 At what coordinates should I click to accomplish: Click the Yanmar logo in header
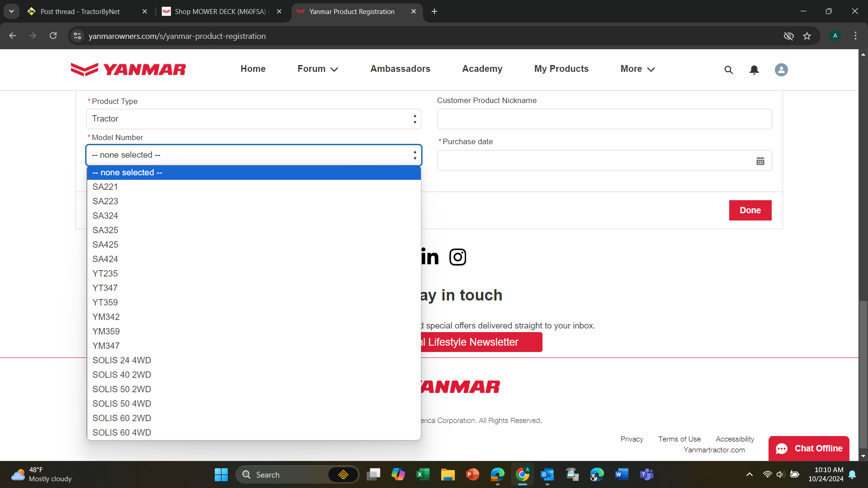tap(128, 69)
